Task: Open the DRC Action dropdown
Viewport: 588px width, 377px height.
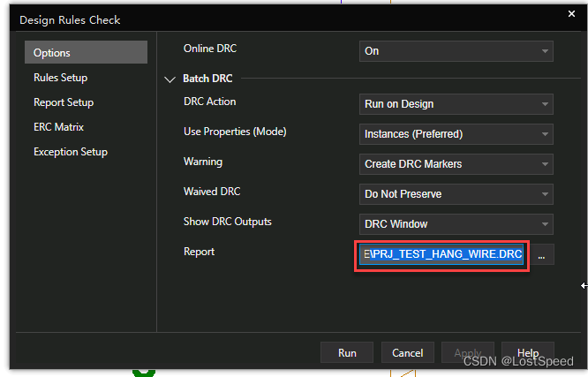Action: [x=456, y=104]
